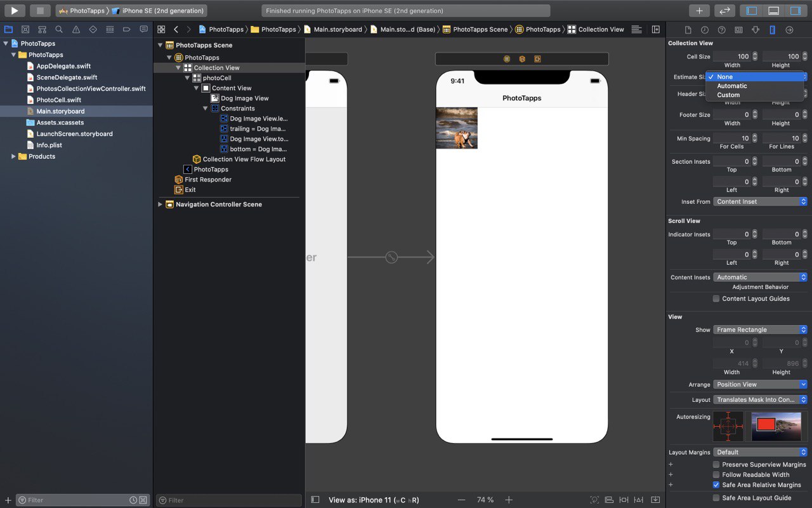This screenshot has height=508, width=812.
Task: Toggle the document outline visibility
Action: [x=315, y=500]
